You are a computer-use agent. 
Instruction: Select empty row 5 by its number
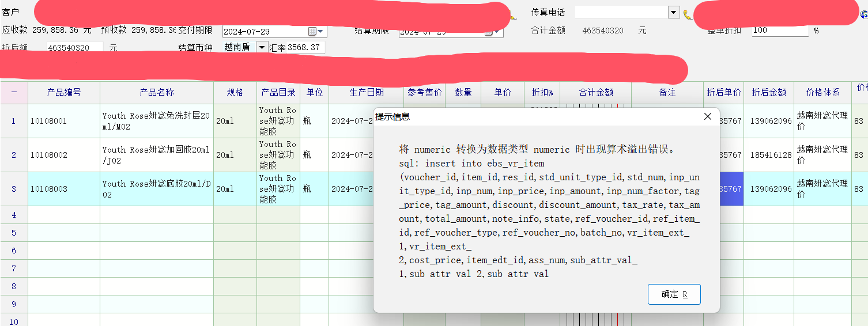14,233
